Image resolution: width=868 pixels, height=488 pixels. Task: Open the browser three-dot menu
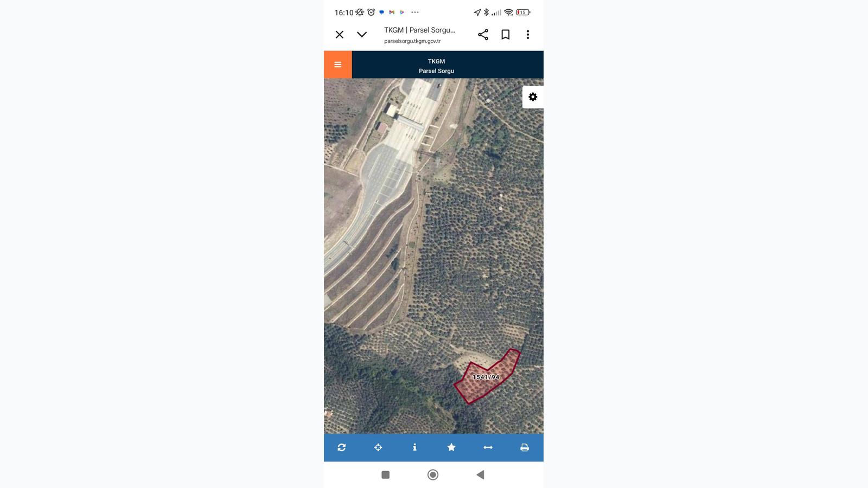(x=528, y=35)
